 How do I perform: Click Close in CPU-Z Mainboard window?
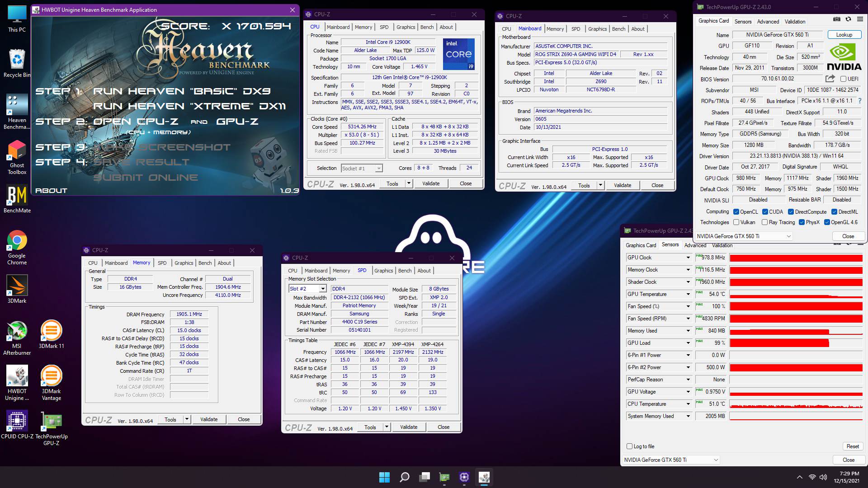(x=657, y=185)
